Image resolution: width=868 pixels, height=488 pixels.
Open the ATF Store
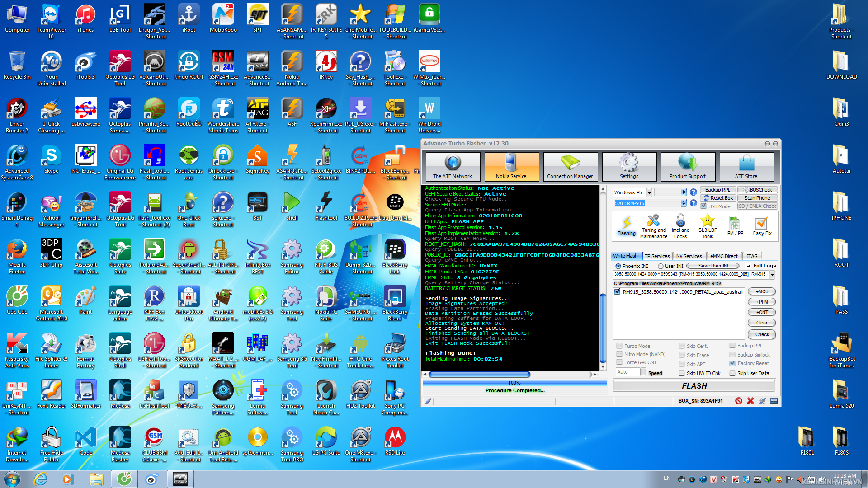point(746,166)
